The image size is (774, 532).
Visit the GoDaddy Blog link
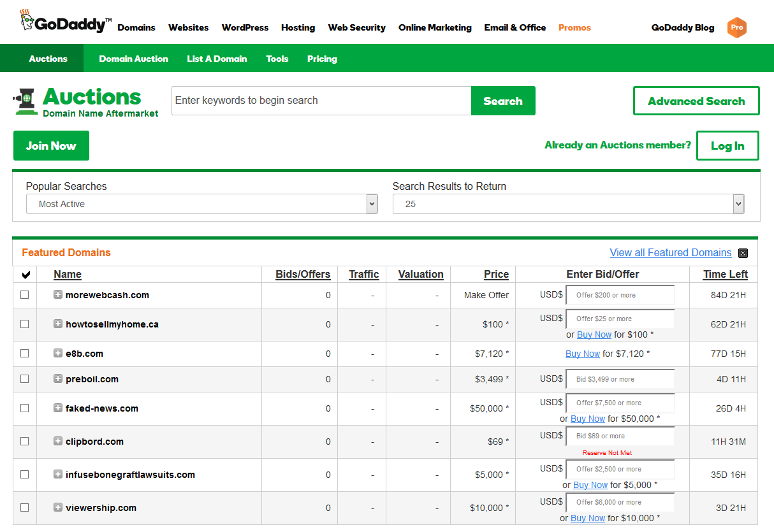point(683,27)
